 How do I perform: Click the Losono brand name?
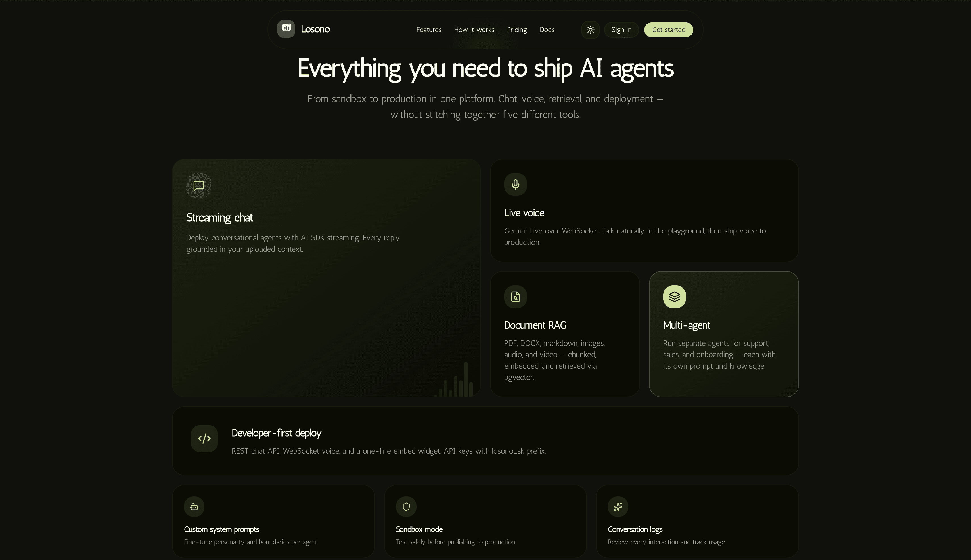click(x=315, y=29)
